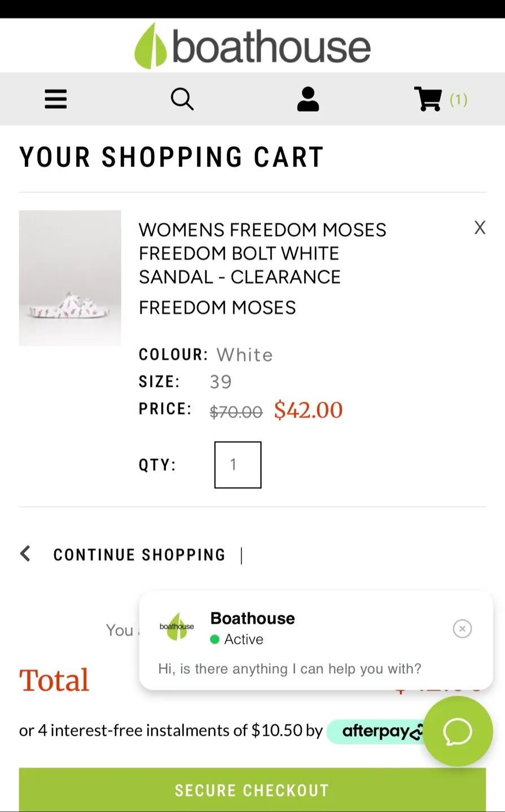Dismiss the Boathouse chat popup
505x812 pixels.
pos(462,628)
